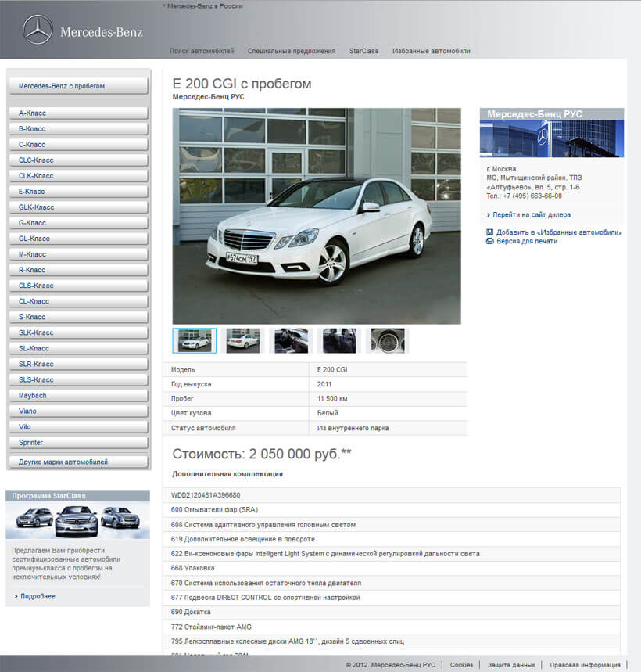This screenshot has width=641, height=672.
Task: Click the Цвет кузова value Белый
Action: pyautogui.click(x=328, y=413)
